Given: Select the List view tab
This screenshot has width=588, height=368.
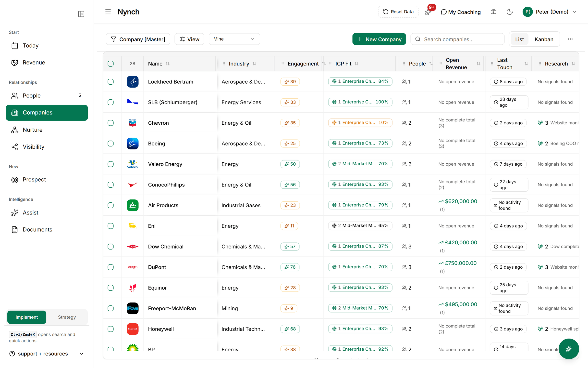Looking at the screenshot, I should click(x=519, y=39).
